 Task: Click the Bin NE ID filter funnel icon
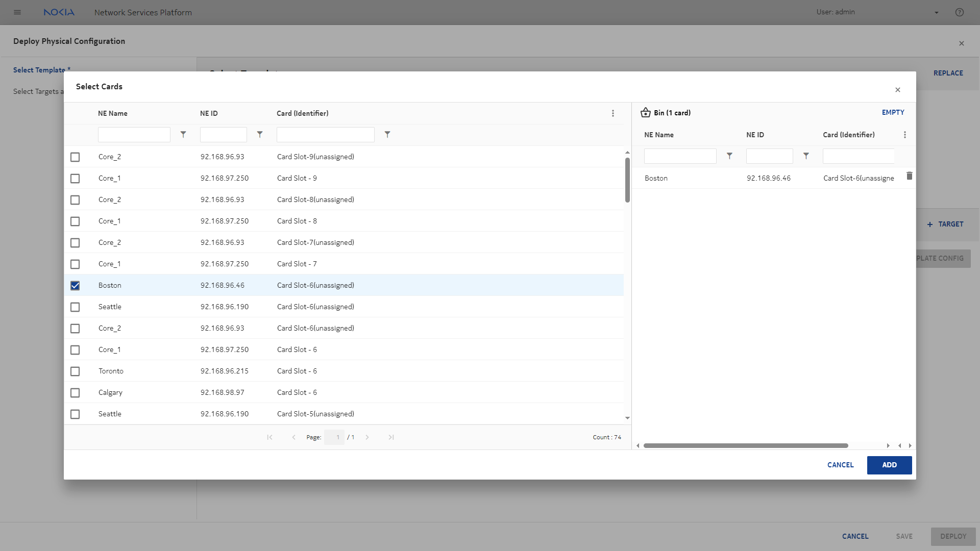806,156
